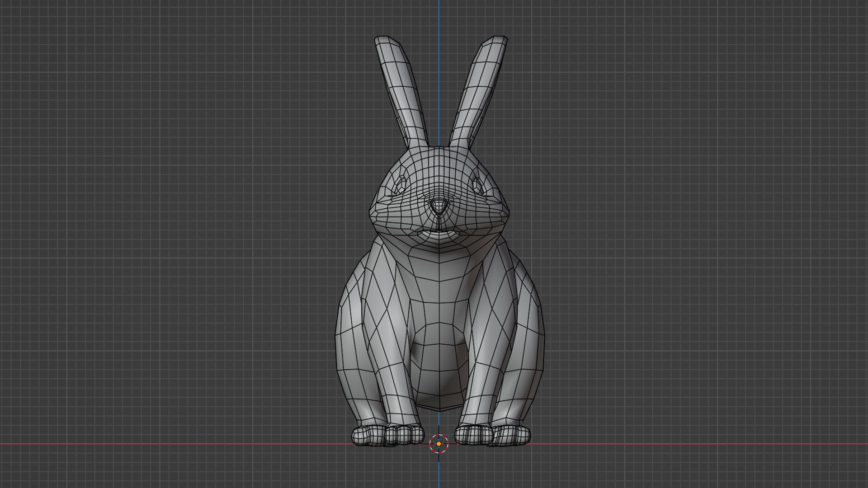Select the rabbit's nose on the mesh
Screen dimensions: 868x488
(x=439, y=207)
